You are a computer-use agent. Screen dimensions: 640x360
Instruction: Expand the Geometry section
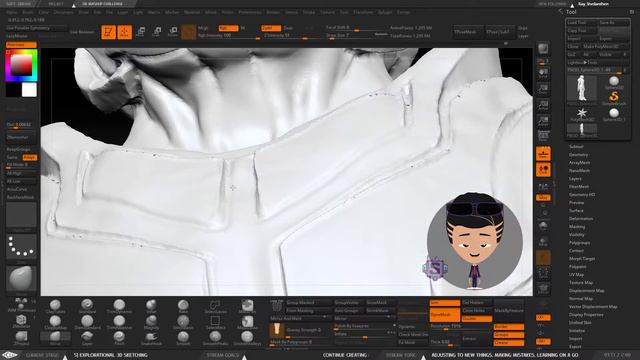578,155
